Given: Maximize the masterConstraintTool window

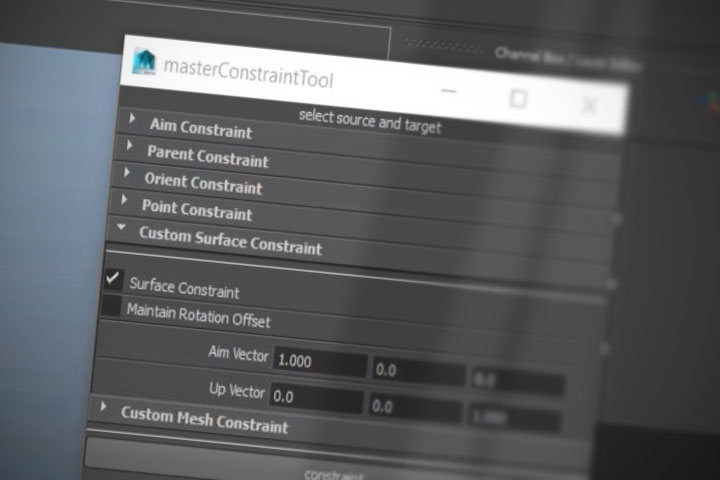Looking at the screenshot, I should 518,98.
